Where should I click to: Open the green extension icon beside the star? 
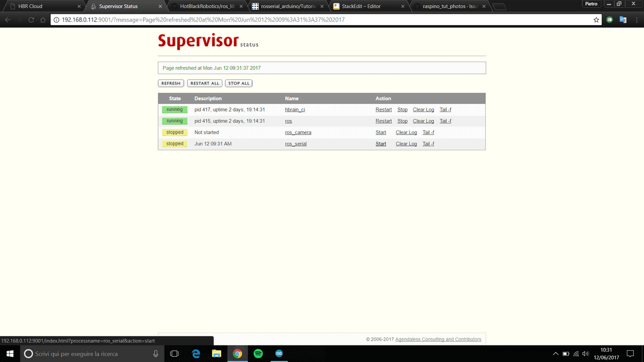tap(610, 19)
